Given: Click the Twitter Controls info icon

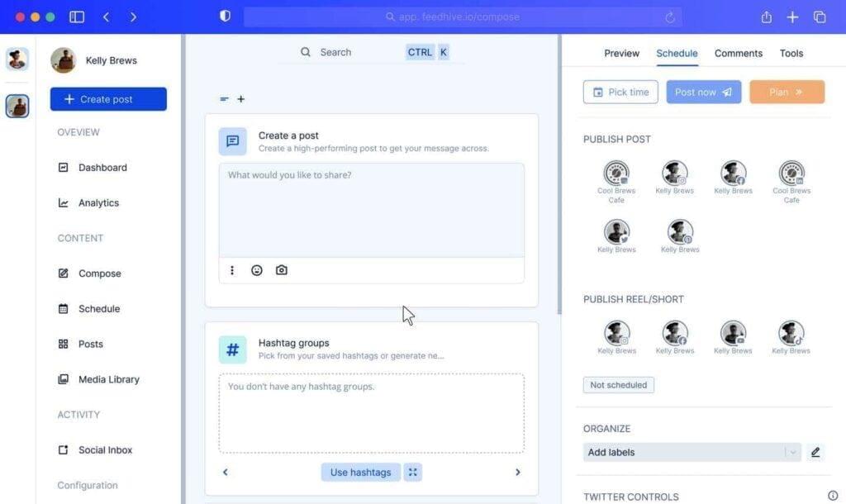Looking at the screenshot, I should (x=833, y=496).
